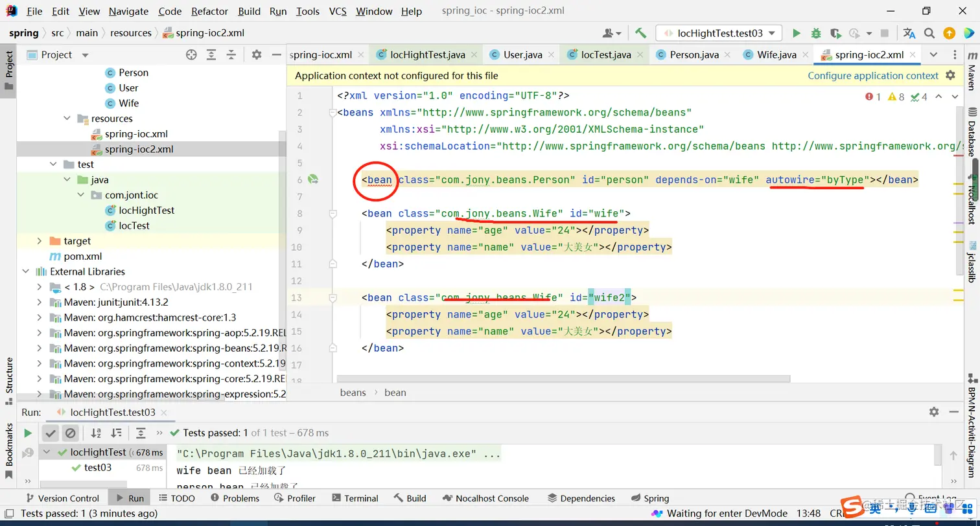
Task: Run with coverage shield icon
Action: coord(835,33)
